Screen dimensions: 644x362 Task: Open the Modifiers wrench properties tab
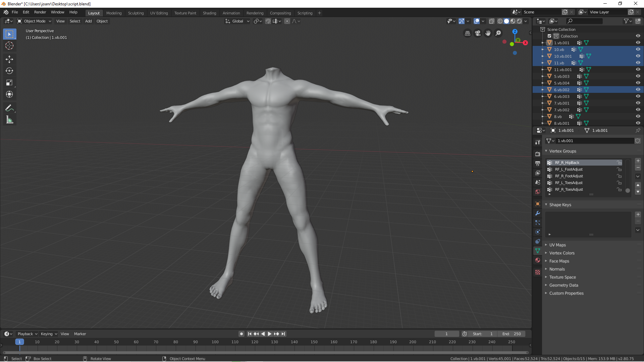(x=538, y=213)
